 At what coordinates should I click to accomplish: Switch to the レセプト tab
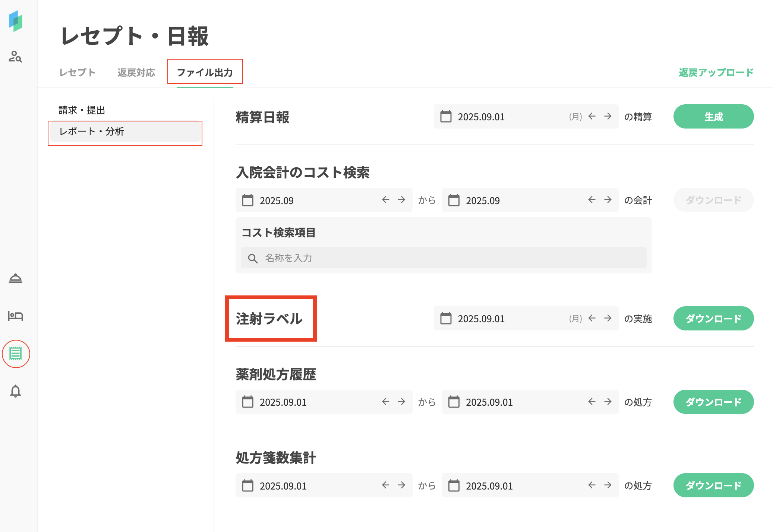[x=78, y=72]
